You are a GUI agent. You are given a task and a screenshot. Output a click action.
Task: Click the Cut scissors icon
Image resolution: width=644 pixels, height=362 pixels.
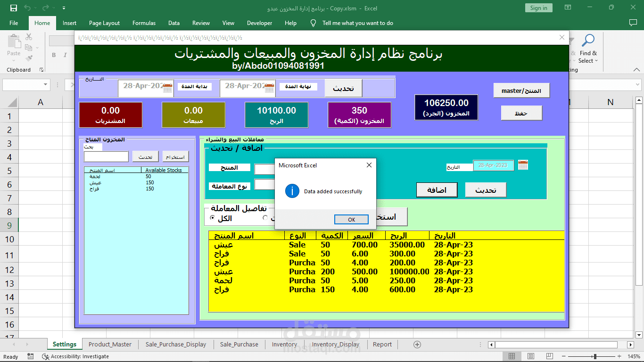[29, 37]
